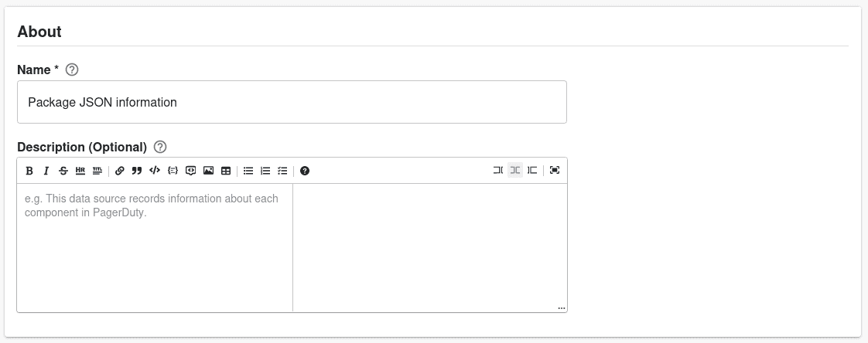Insert a title heading
The image size is (868, 343).
(97, 171)
